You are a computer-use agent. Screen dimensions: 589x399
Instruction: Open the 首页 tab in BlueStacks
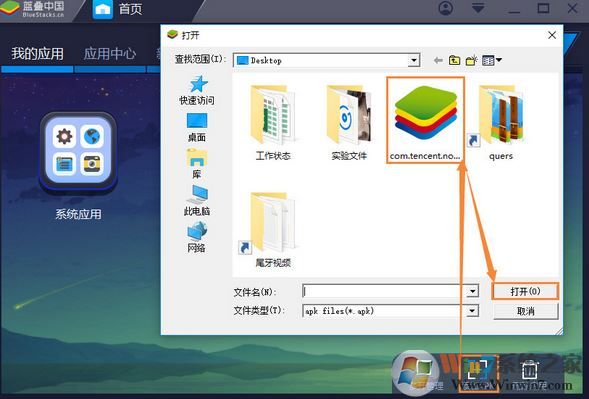[119, 9]
